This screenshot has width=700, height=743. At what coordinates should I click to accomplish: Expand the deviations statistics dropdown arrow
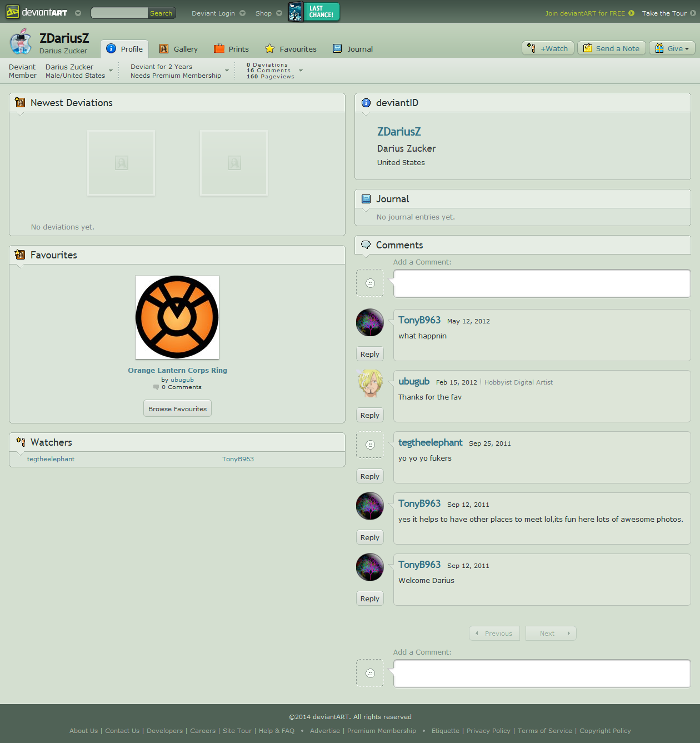301,71
